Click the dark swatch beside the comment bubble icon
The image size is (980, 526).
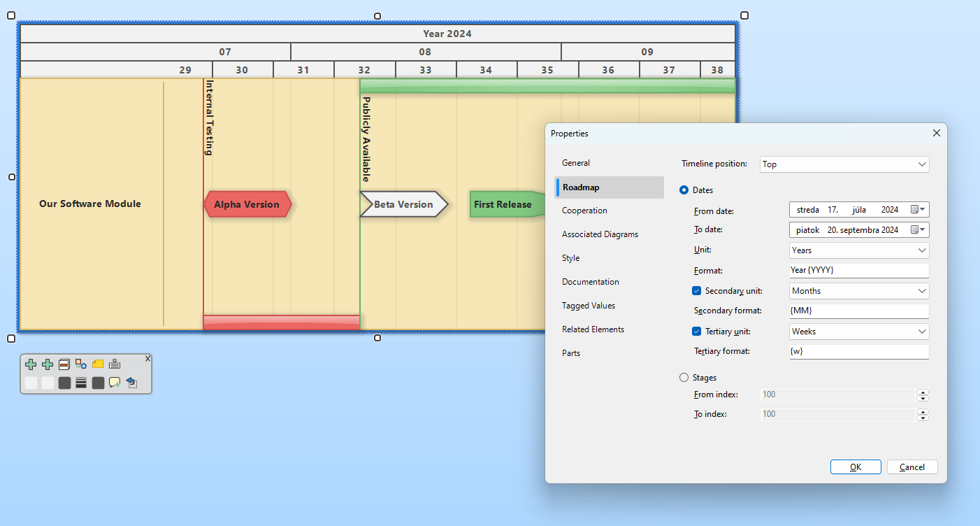[x=98, y=383]
